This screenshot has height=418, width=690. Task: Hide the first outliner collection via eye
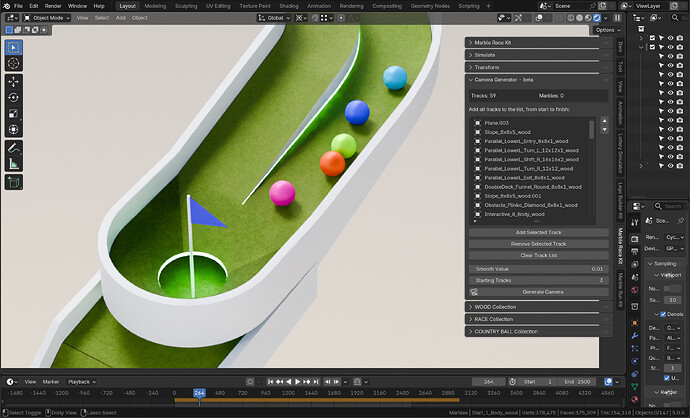pos(670,38)
